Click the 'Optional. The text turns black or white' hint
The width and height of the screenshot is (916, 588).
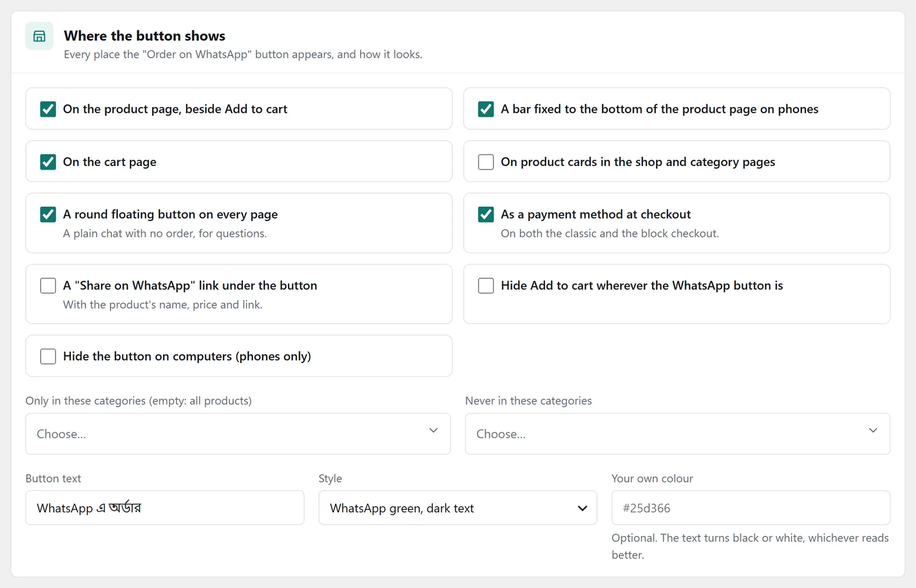pyautogui.click(x=750, y=546)
